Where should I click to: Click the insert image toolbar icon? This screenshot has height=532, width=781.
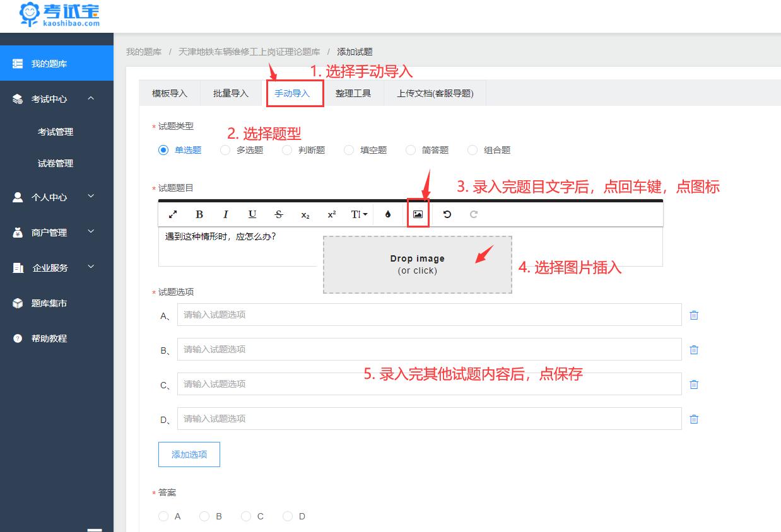coord(418,214)
